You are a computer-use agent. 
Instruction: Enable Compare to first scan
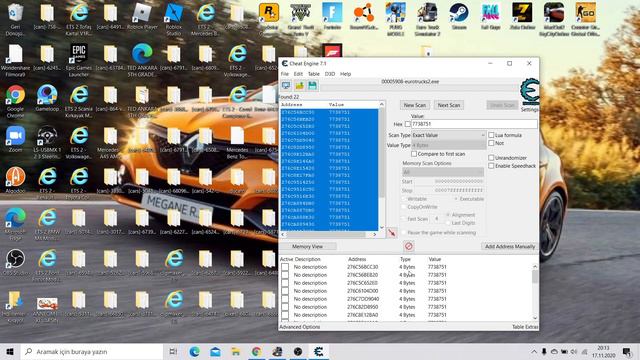414,154
